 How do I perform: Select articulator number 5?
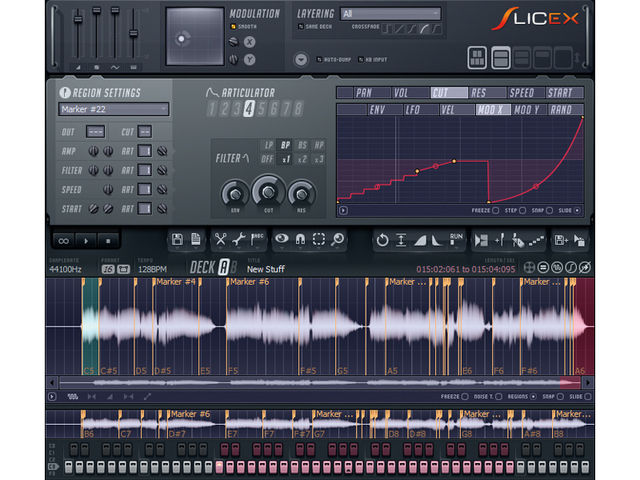(x=261, y=109)
